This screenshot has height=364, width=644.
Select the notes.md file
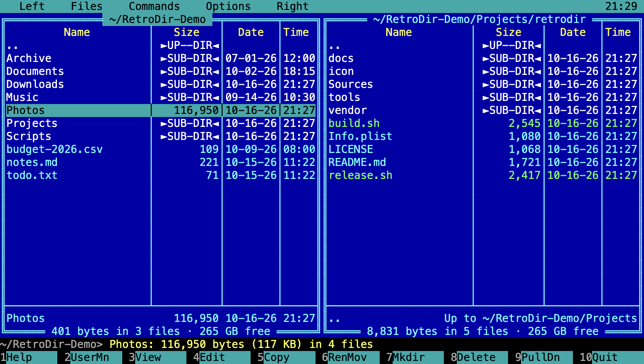click(161, 162)
